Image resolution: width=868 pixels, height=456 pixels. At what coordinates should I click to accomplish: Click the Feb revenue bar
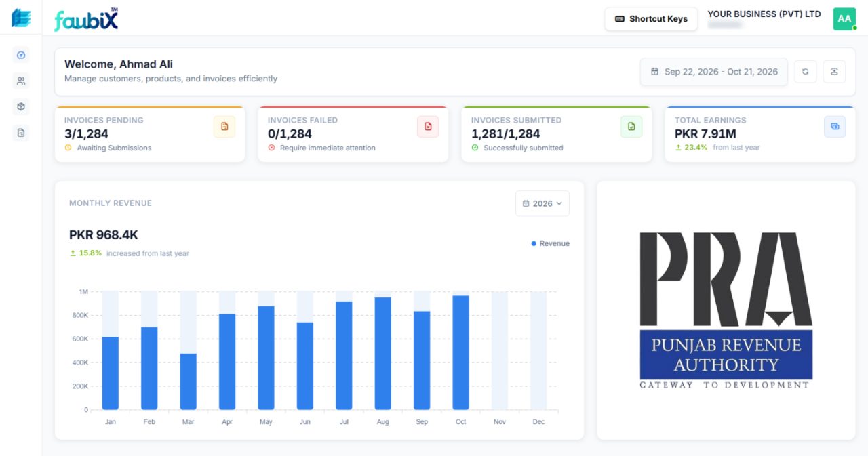click(149, 369)
